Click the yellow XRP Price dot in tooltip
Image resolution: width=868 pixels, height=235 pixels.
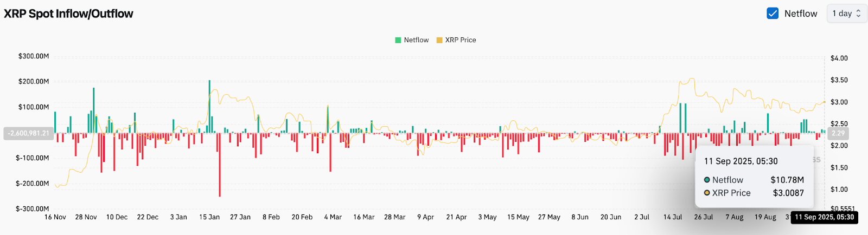tap(707, 193)
